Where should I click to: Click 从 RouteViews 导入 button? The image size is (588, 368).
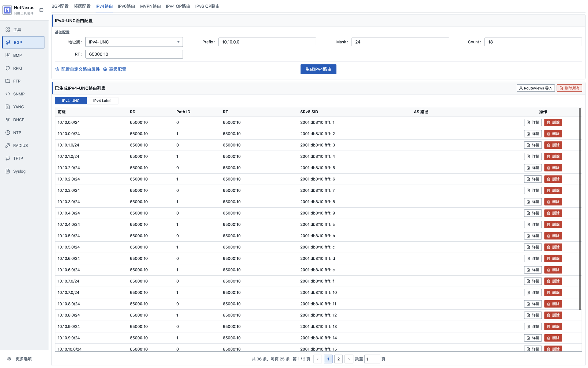point(535,88)
